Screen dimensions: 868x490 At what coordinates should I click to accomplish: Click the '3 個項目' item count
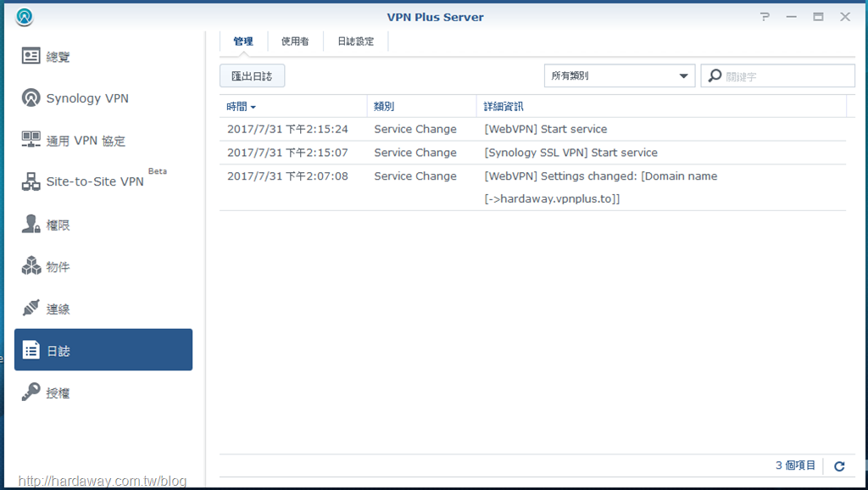(795, 465)
